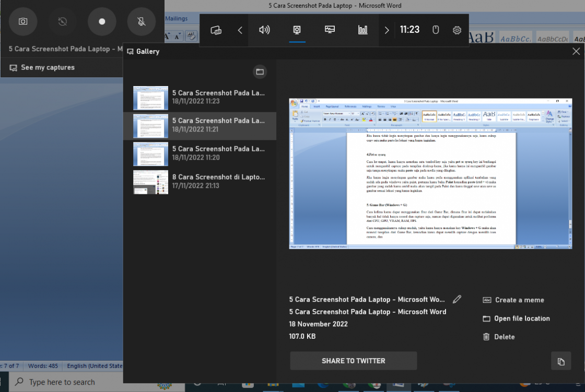Open the Resources chart widget icon

pyautogui.click(x=362, y=30)
